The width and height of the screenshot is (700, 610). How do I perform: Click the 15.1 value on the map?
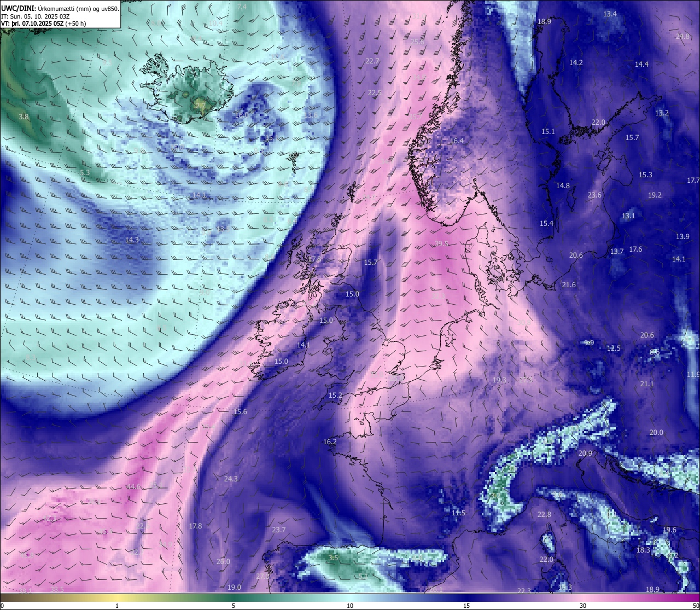[x=548, y=131]
